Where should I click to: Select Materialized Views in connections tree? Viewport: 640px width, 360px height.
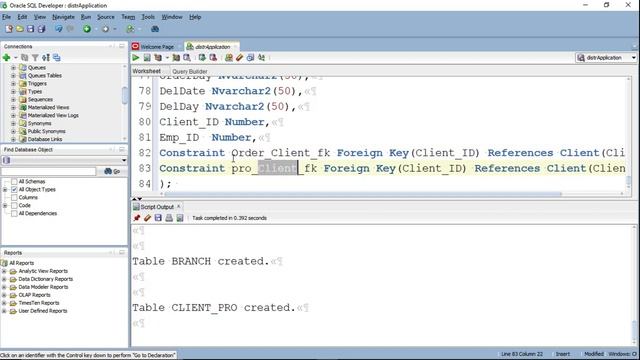pos(48,107)
